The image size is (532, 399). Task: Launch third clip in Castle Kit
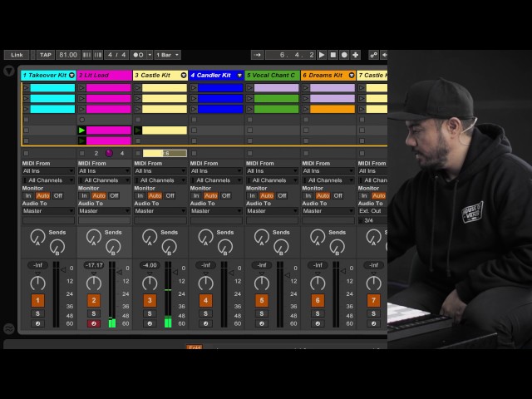(x=138, y=109)
